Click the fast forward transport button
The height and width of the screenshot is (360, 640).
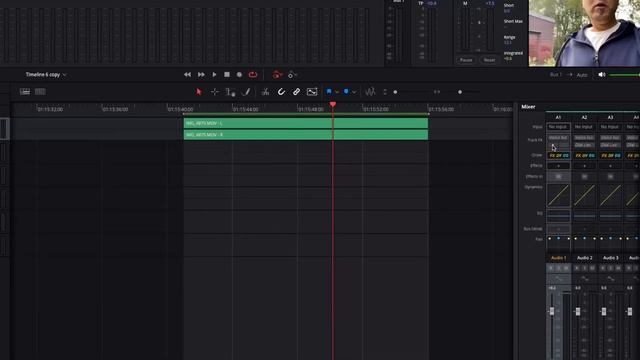coord(201,75)
